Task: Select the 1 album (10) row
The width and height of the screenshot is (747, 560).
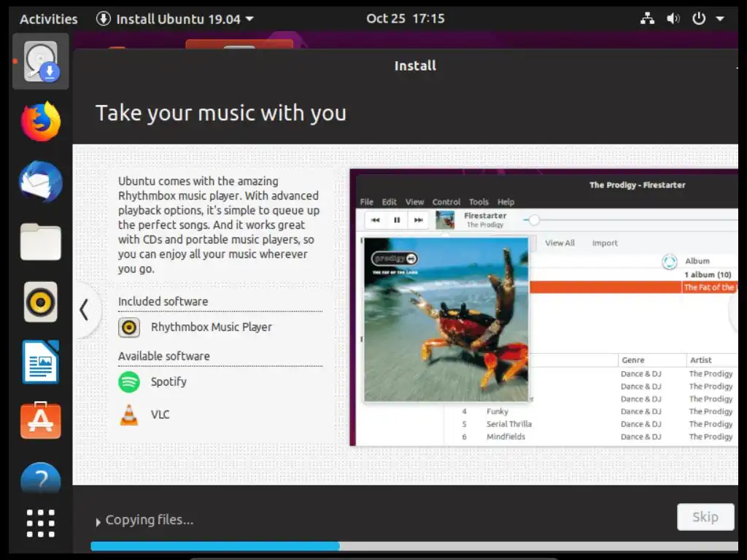Action: [708, 275]
